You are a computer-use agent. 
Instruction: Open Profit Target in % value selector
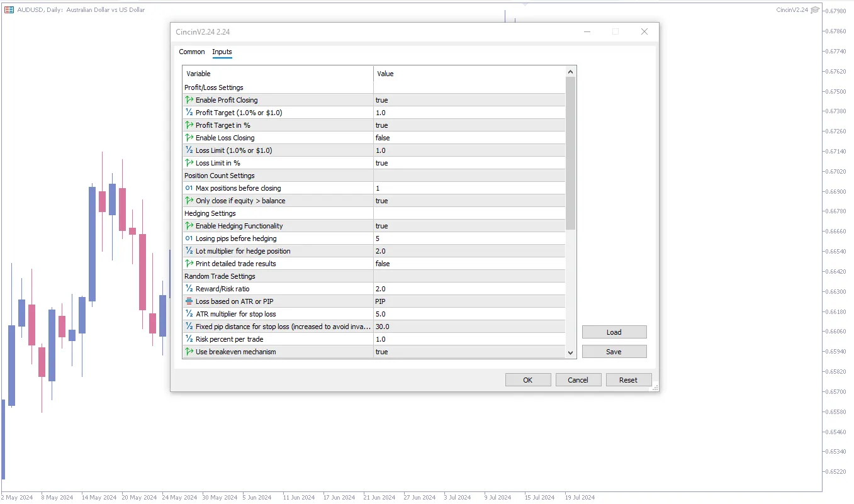click(469, 125)
